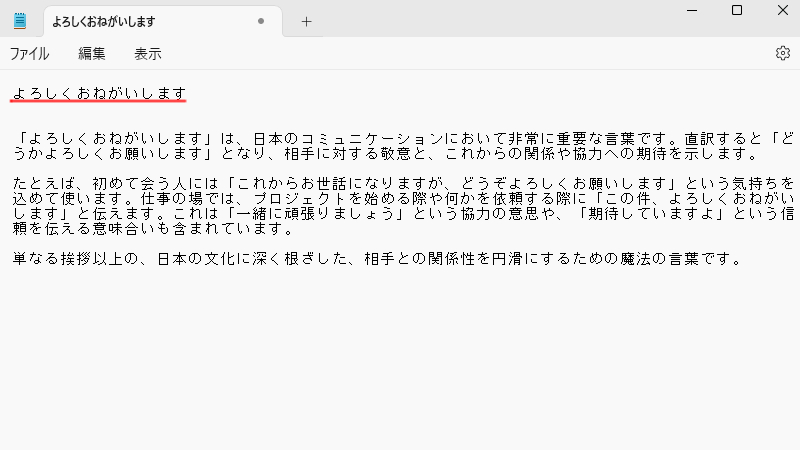
Task: Click the Notepad app icon in title bar
Action: tap(20, 21)
